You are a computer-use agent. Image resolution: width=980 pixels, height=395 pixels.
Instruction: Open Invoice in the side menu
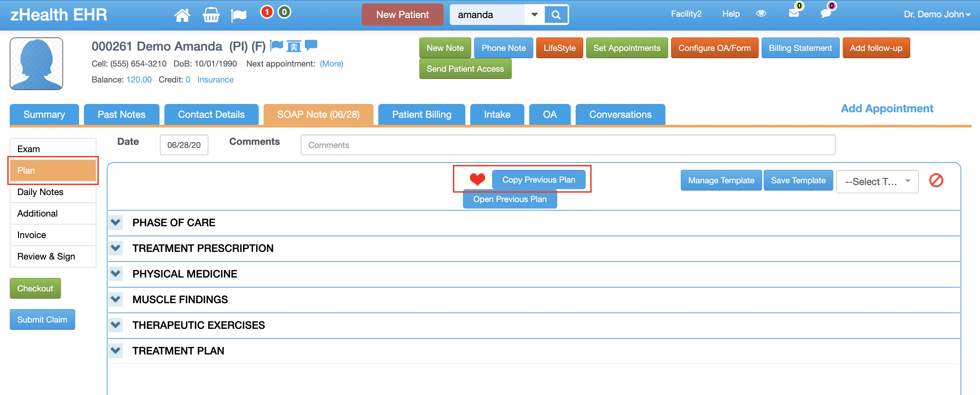(x=53, y=235)
